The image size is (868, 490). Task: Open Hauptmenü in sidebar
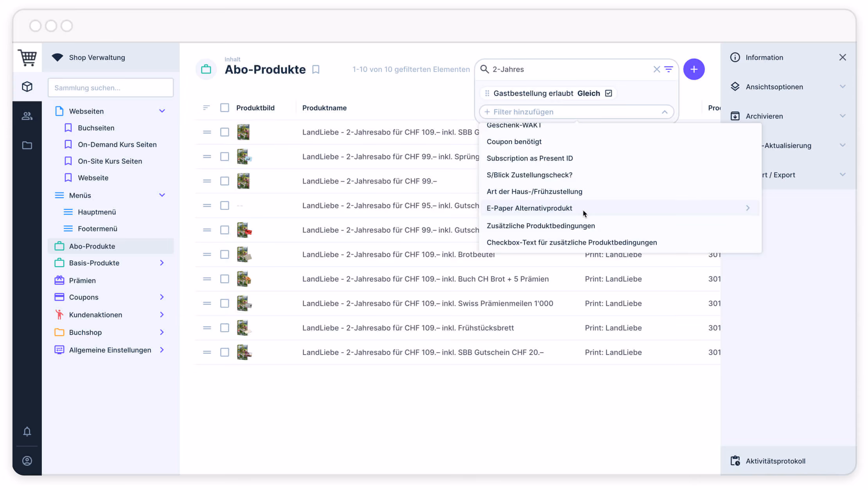[x=97, y=212]
